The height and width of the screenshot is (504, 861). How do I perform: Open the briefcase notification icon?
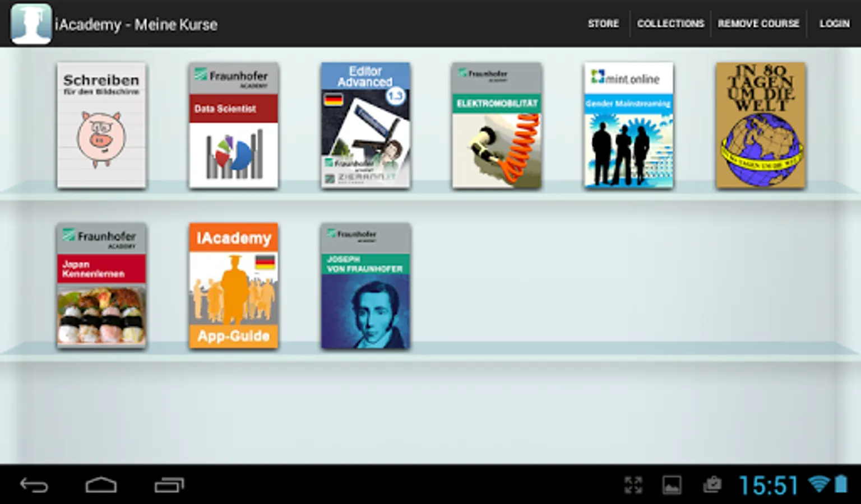pyautogui.click(x=712, y=484)
